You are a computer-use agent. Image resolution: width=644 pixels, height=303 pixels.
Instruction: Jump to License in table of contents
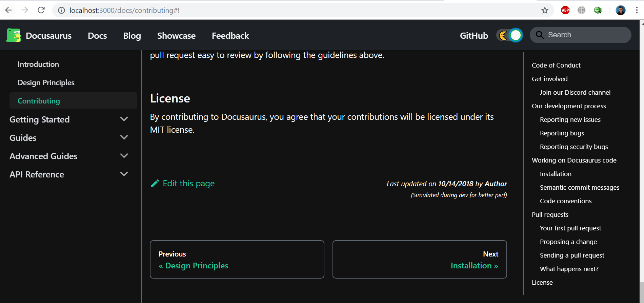point(542,282)
